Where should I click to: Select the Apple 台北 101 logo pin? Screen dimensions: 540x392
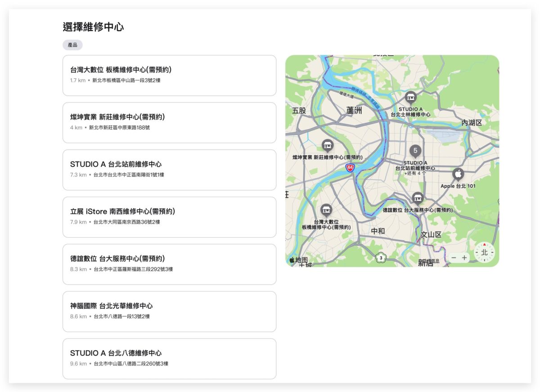point(458,173)
